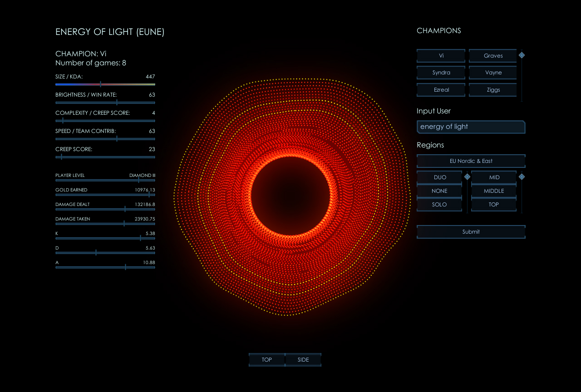Open the EU Nordic & East region selector
Image resolution: width=581 pixels, height=392 pixels.
471,161
